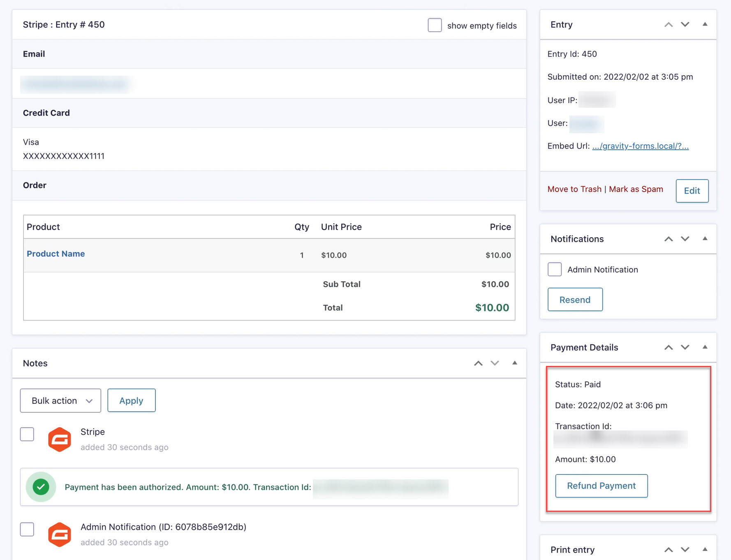This screenshot has width=731, height=560.
Task: Move the entry to Trash
Action: pos(574,189)
